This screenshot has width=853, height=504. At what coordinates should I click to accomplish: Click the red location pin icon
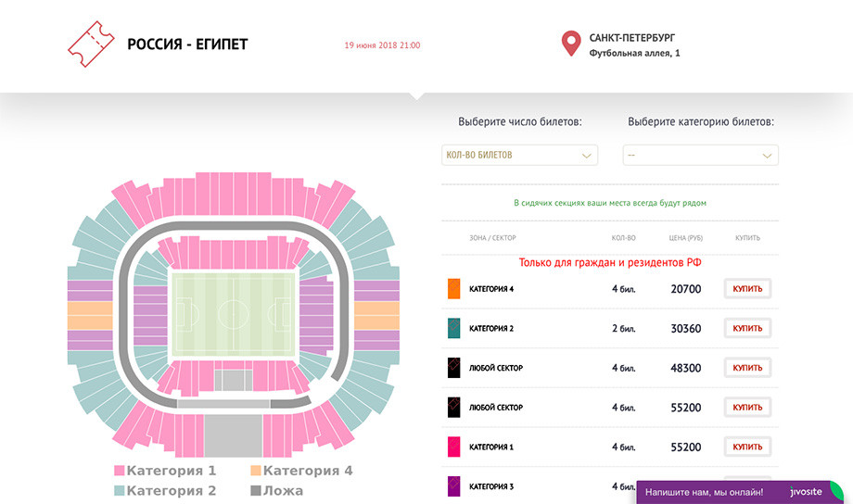[571, 44]
